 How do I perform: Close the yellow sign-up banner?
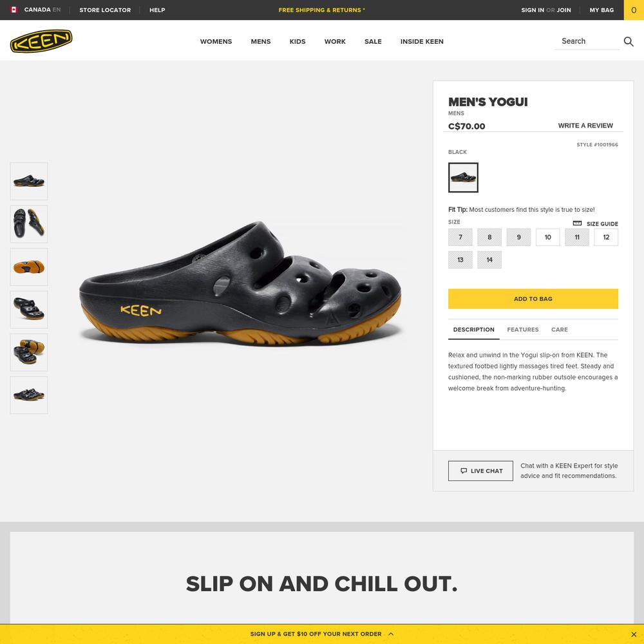634,634
